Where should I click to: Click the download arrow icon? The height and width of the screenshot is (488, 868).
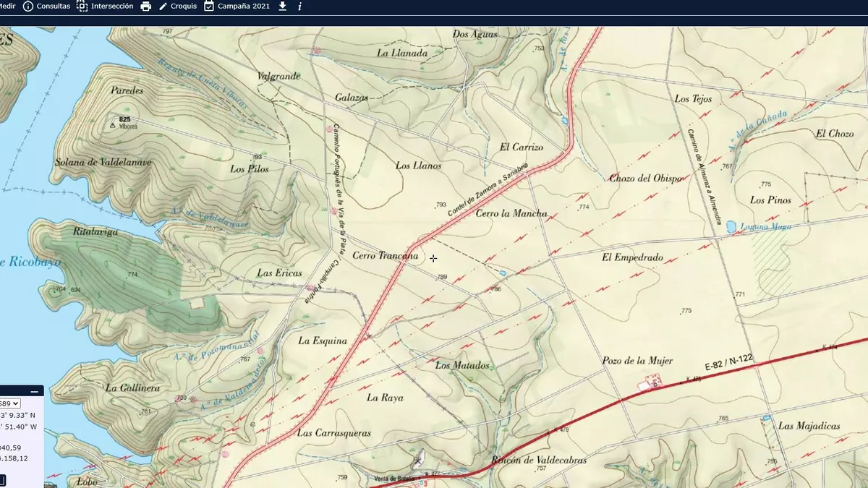coord(282,6)
